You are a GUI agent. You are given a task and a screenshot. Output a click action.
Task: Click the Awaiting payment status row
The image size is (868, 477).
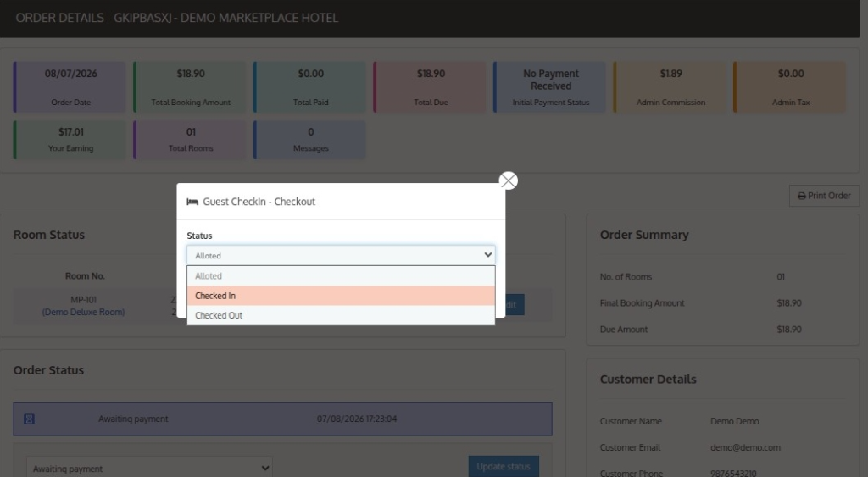tap(283, 419)
